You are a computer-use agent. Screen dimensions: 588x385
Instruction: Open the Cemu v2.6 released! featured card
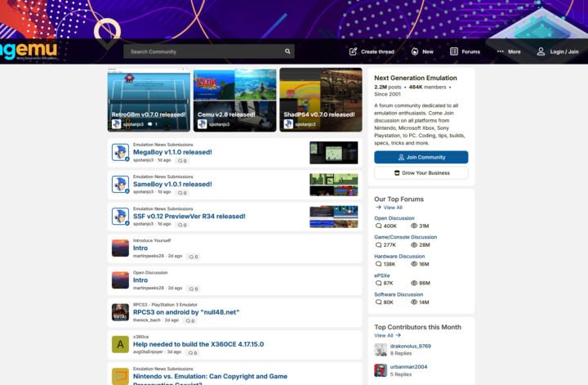click(234, 100)
